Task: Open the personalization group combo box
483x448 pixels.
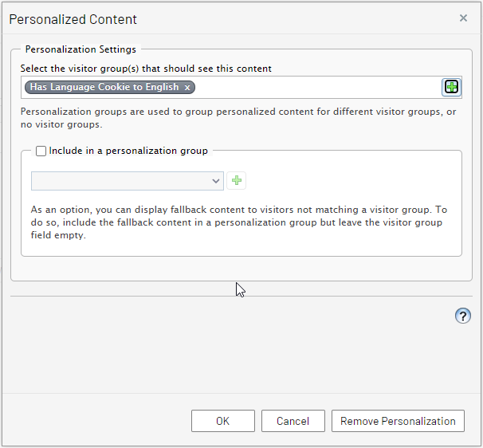Action: 120,181
